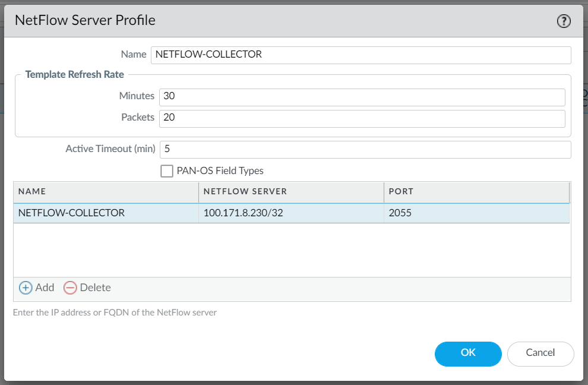Click the Delete minus icon

[x=70, y=288]
